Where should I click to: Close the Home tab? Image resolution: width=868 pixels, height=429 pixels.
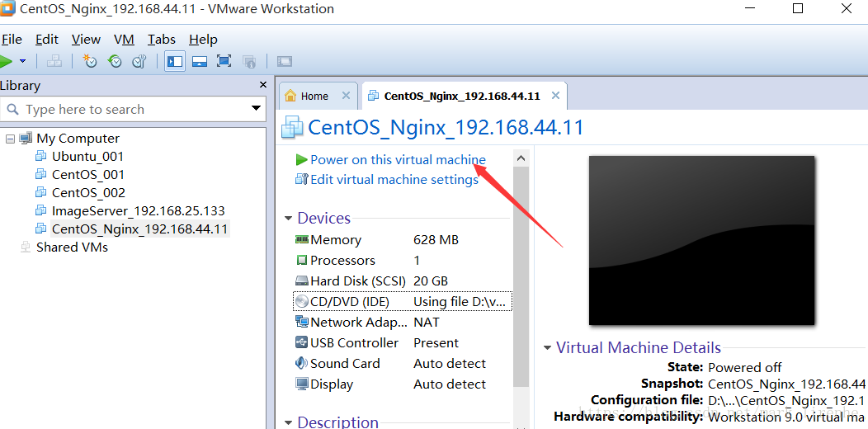point(346,96)
